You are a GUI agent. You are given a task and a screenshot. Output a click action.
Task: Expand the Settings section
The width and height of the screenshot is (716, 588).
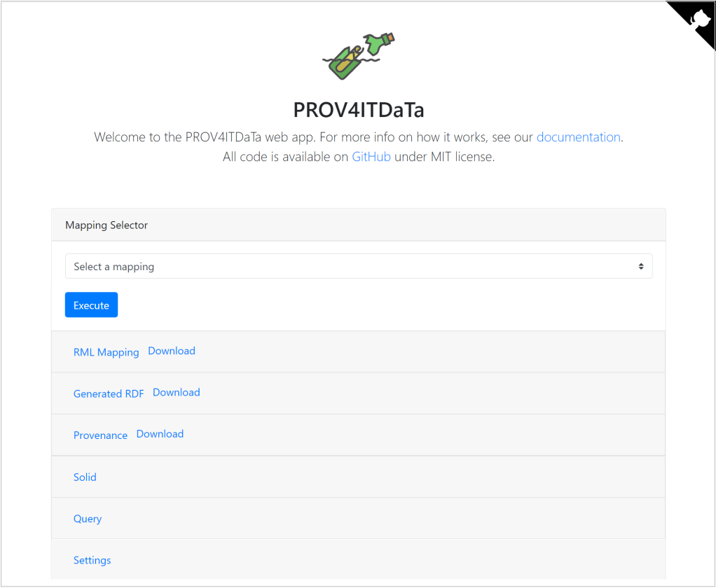[92, 560]
